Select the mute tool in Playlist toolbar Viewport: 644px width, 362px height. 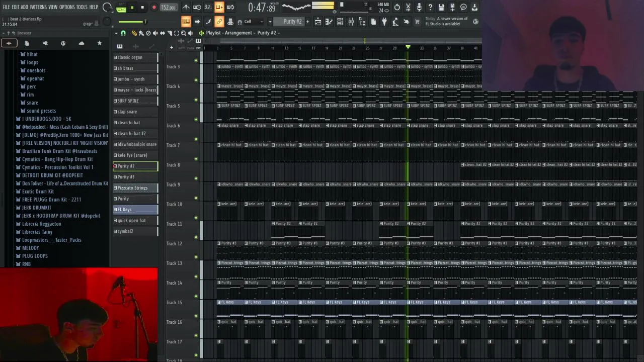point(155,33)
